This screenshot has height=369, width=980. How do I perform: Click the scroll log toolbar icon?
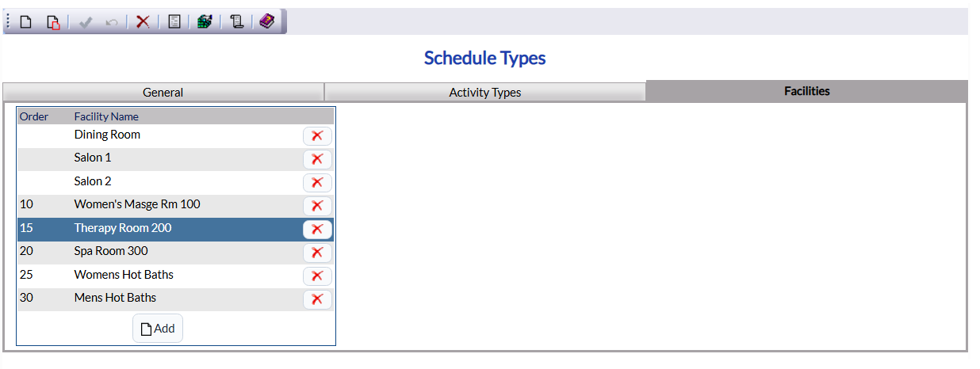pos(236,22)
